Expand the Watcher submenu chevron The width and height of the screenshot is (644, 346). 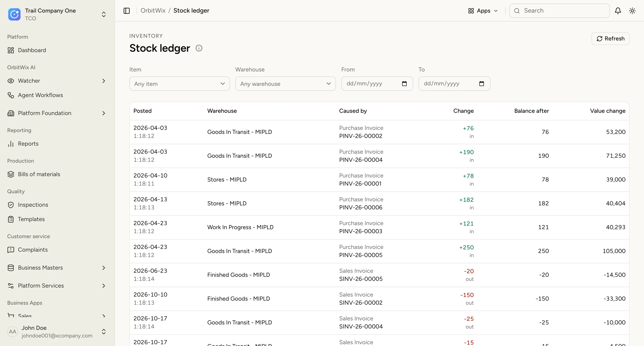tap(104, 81)
